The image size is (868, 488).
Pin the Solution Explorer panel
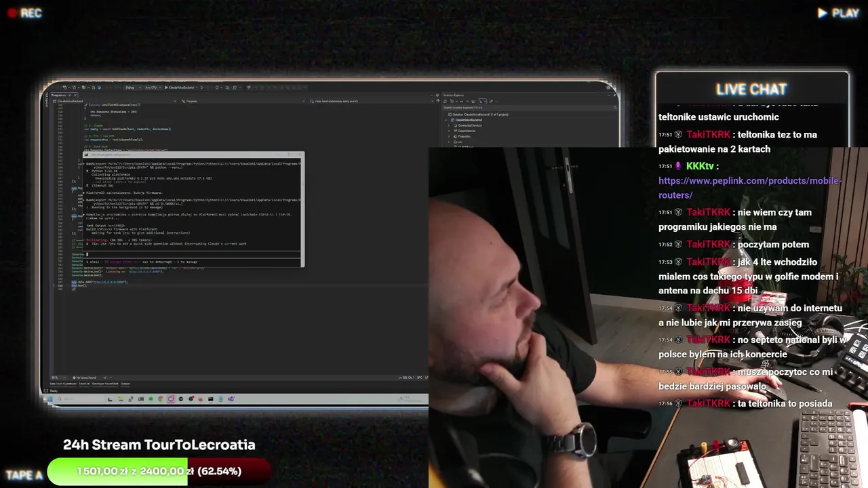pyautogui.click(x=614, y=95)
